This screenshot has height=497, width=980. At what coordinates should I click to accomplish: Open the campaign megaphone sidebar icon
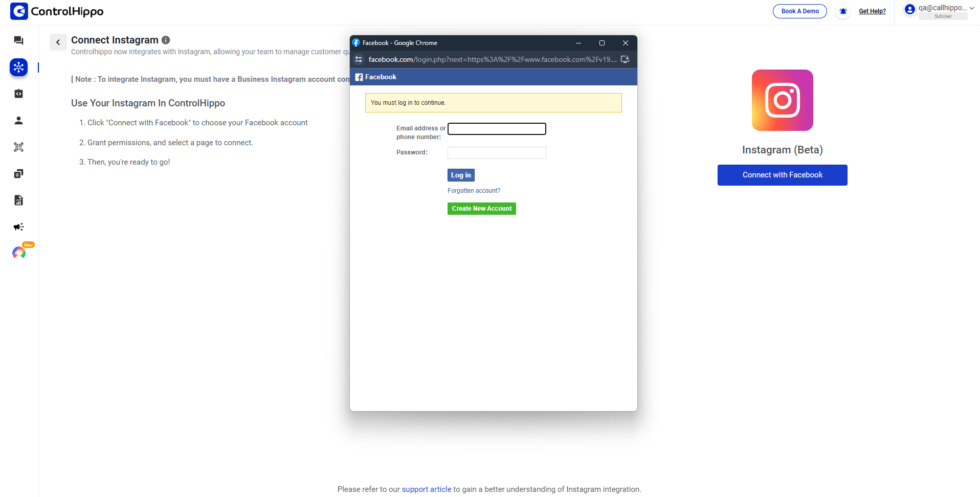pos(18,227)
